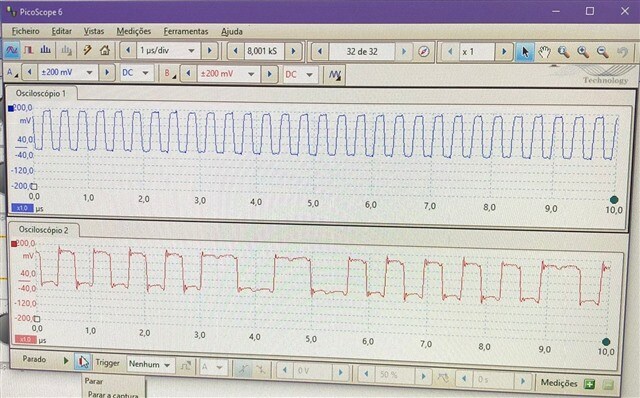Viewport: 640px width, 398px height.
Task: Increase pre-trigger right of 50 %
Action: (423, 376)
